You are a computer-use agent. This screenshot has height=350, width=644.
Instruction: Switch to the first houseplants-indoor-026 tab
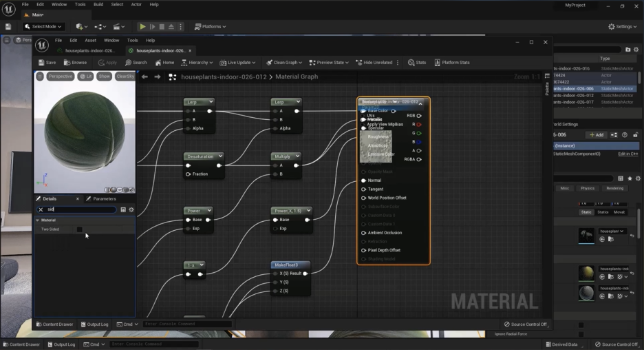pos(87,50)
